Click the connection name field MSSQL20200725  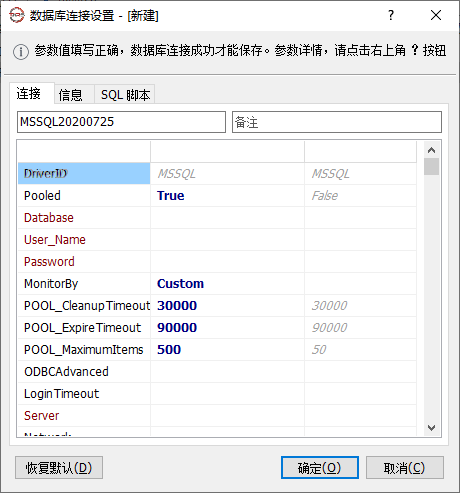tap(121, 122)
